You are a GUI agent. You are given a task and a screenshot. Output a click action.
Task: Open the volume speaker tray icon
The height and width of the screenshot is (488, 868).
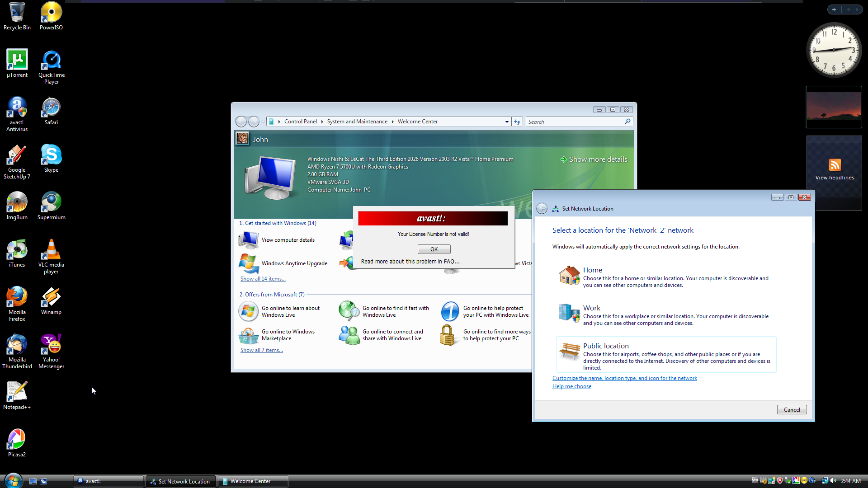[x=833, y=481]
